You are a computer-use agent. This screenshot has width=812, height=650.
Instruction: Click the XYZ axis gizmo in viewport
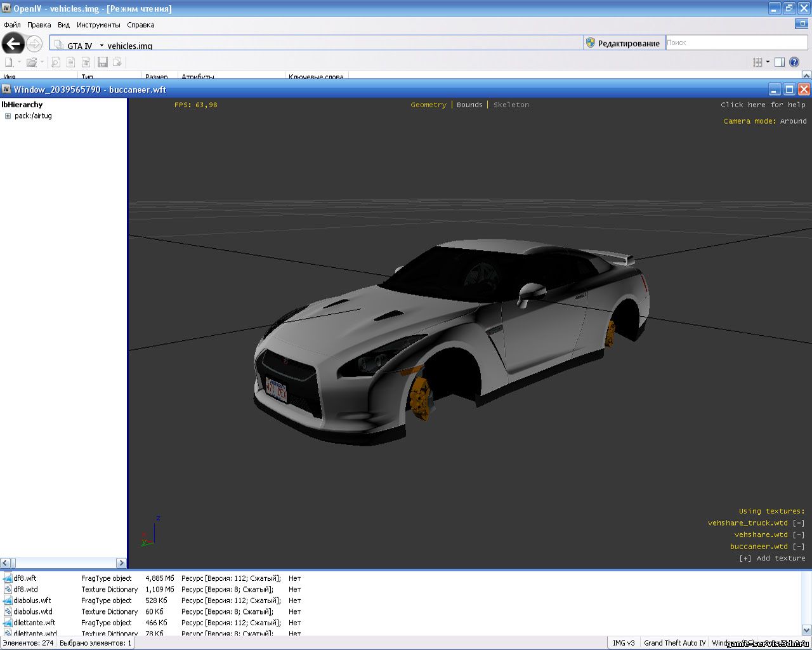(151, 532)
